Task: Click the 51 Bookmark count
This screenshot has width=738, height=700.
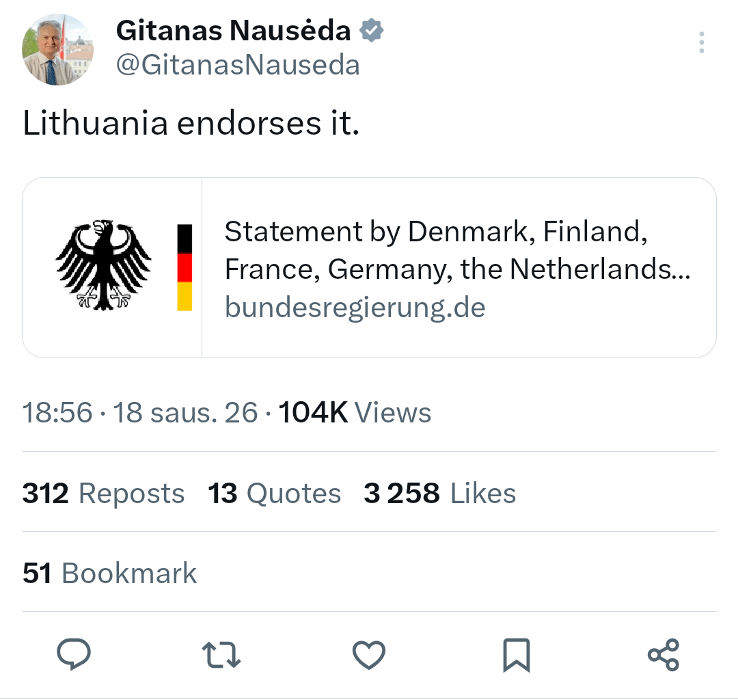Action: [x=108, y=573]
